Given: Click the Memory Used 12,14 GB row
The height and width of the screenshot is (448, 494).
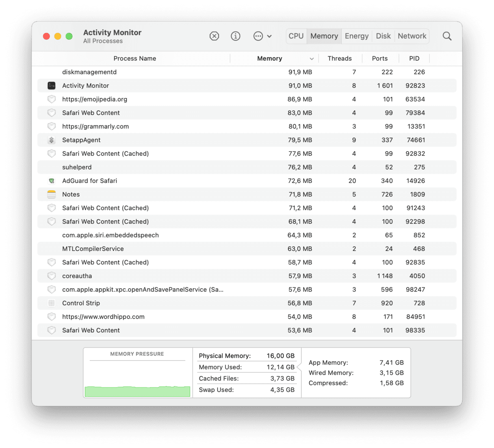Looking at the screenshot, I should 247,367.
